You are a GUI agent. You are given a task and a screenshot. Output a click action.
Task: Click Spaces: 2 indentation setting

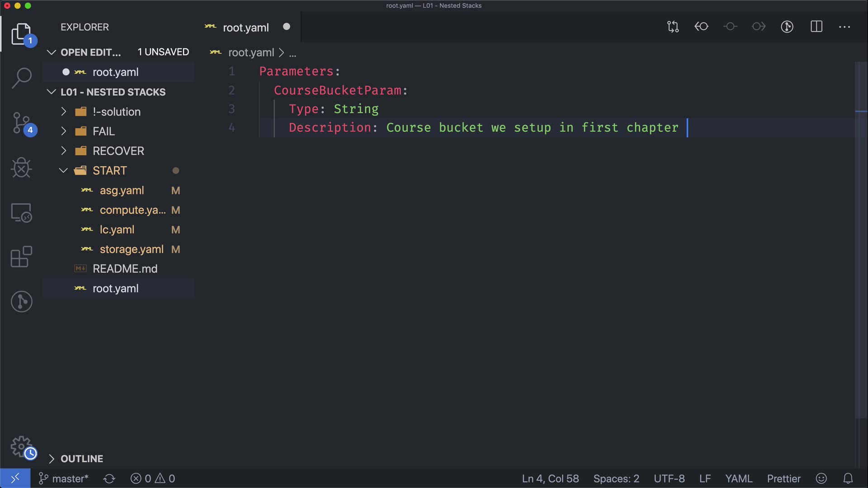click(x=616, y=479)
